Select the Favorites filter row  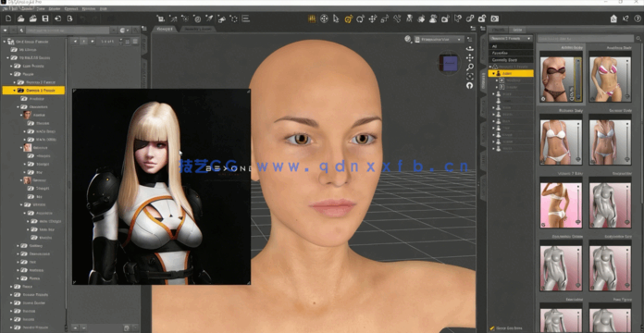[511, 53]
